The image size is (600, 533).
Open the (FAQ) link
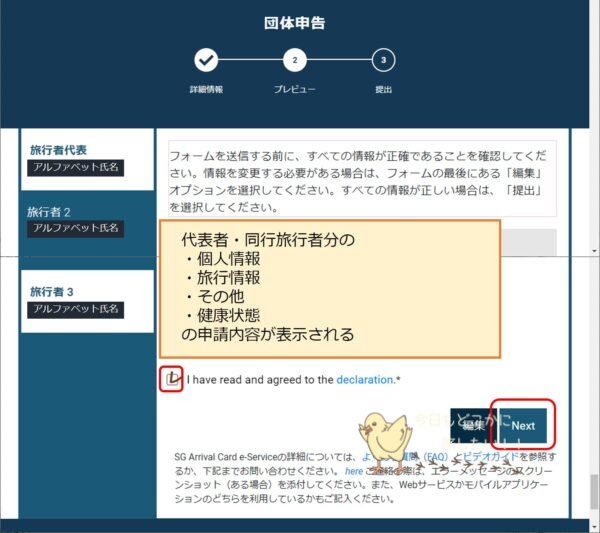[x=434, y=456]
